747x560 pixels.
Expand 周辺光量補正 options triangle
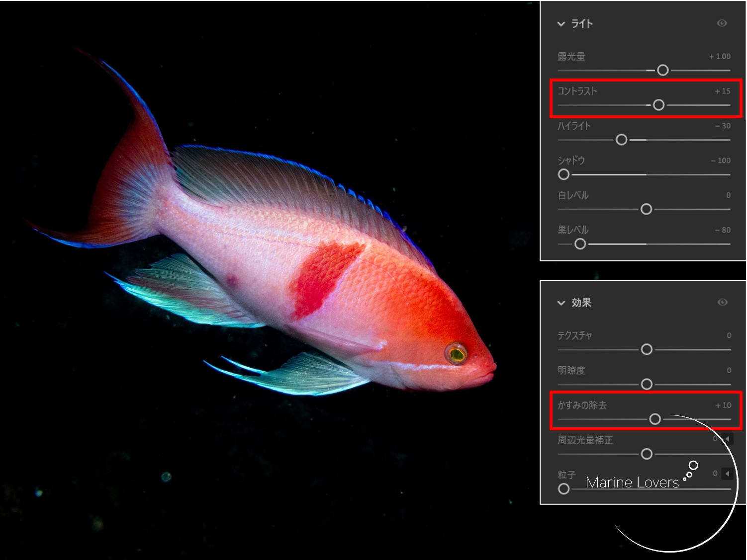[727, 439]
